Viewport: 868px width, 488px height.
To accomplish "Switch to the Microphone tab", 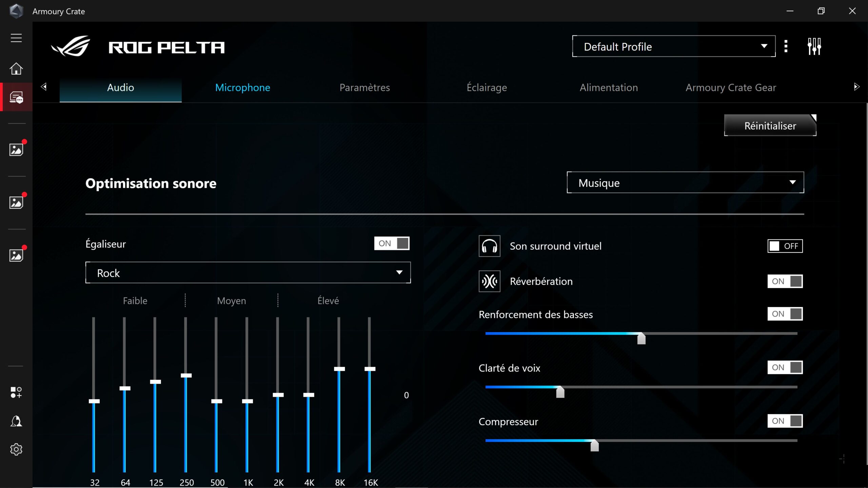I will coord(242,88).
